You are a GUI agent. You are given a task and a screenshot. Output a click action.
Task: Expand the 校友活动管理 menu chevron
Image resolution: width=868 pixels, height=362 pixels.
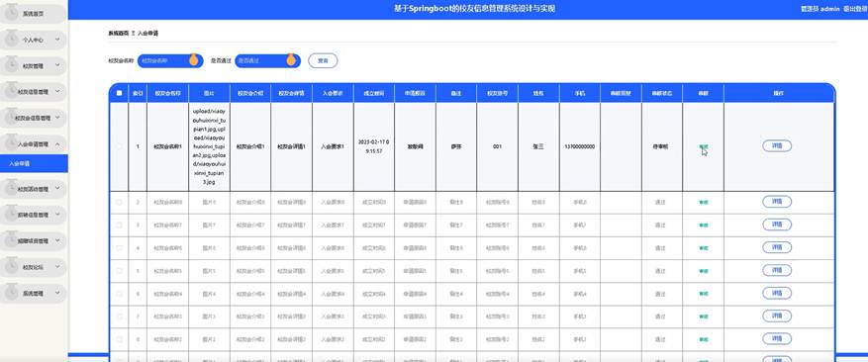[x=57, y=189]
